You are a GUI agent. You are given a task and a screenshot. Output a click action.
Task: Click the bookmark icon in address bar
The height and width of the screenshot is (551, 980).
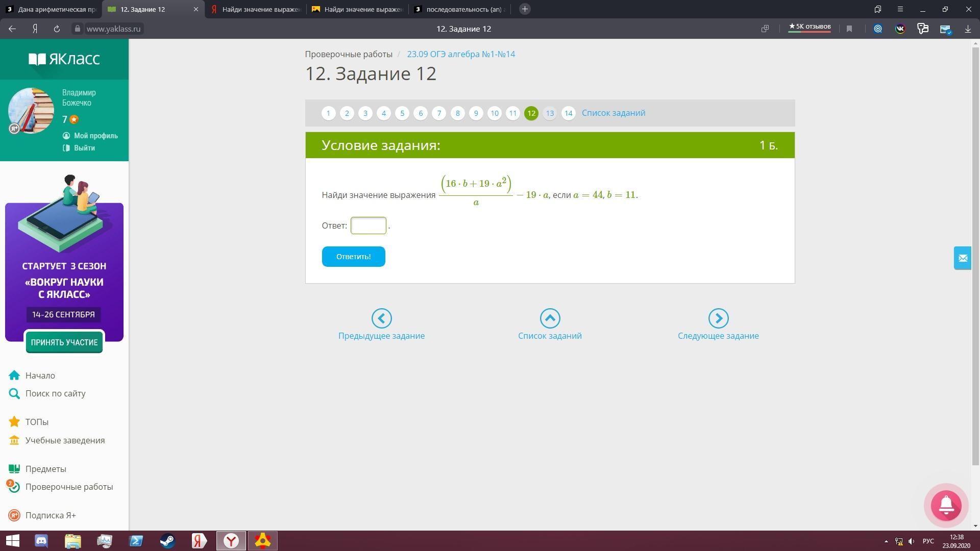tap(849, 29)
